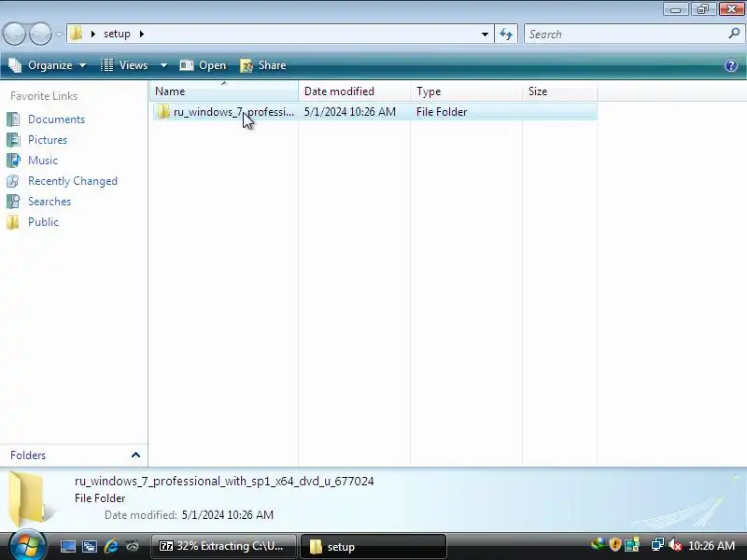The height and width of the screenshot is (560, 747).
Task: Minimize the setup Explorer window
Action: point(675,9)
